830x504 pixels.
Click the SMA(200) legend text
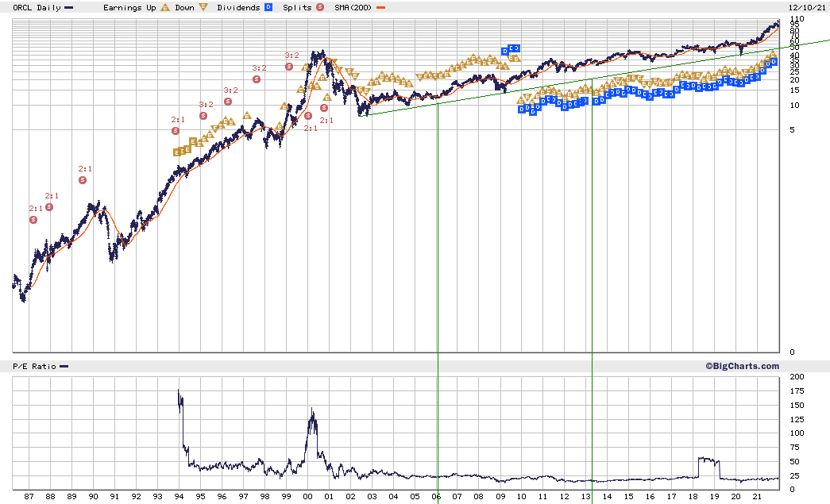point(353,7)
